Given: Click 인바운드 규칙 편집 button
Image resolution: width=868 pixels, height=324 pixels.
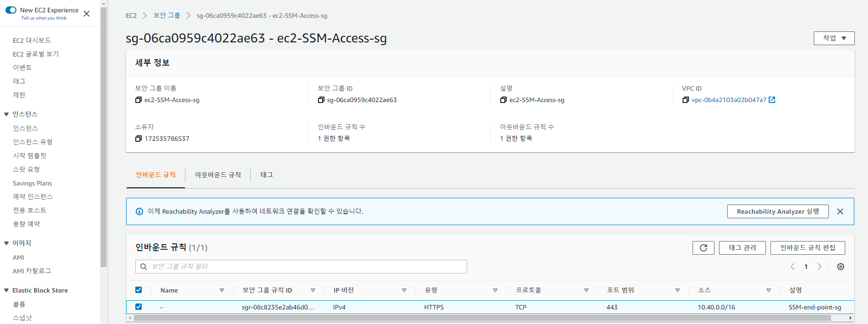Looking at the screenshot, I should point(808,248).
